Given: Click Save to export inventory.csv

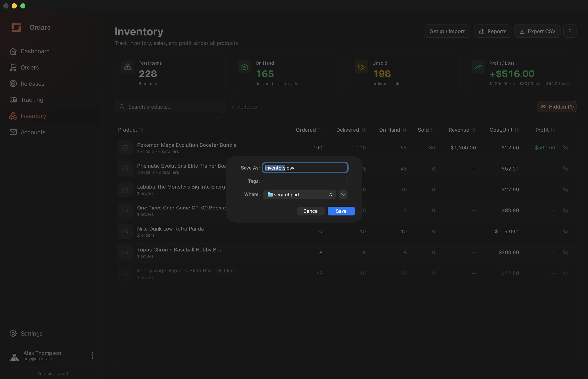Looking at the screenshot, I should click(x=341, y=211).
